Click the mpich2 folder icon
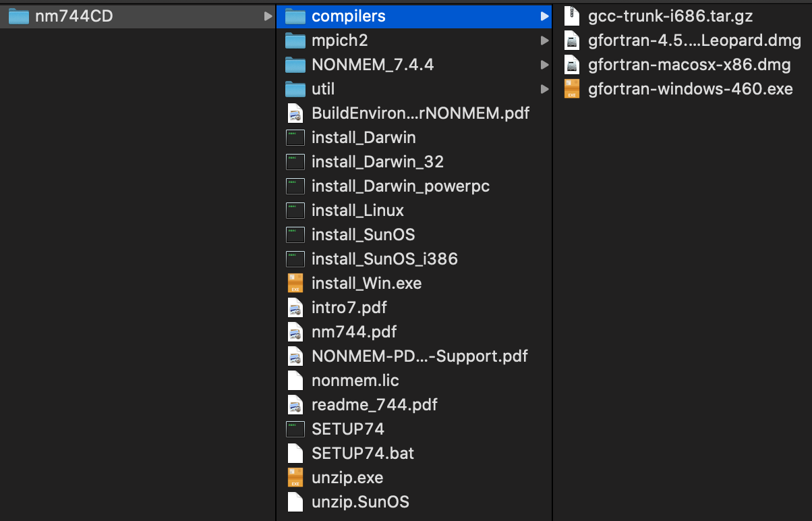This screenshot has width=812, height=521. tap(295, 40)
